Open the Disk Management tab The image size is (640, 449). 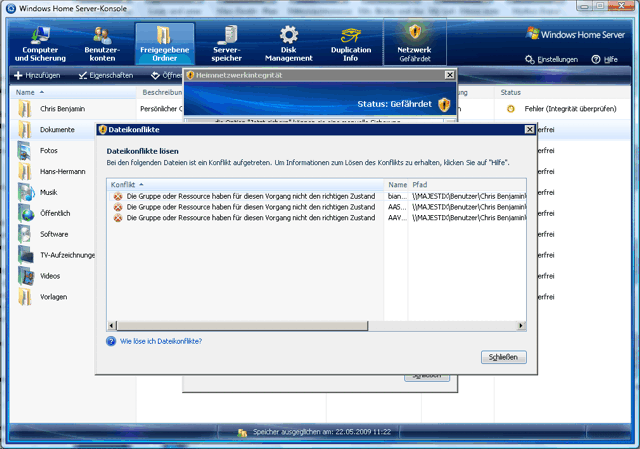coord(289,44)
